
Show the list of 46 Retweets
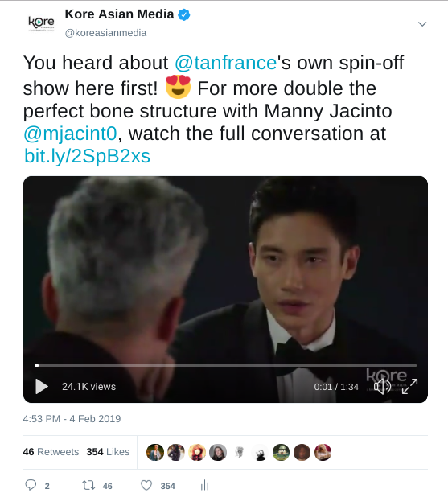tap(51, 452)
